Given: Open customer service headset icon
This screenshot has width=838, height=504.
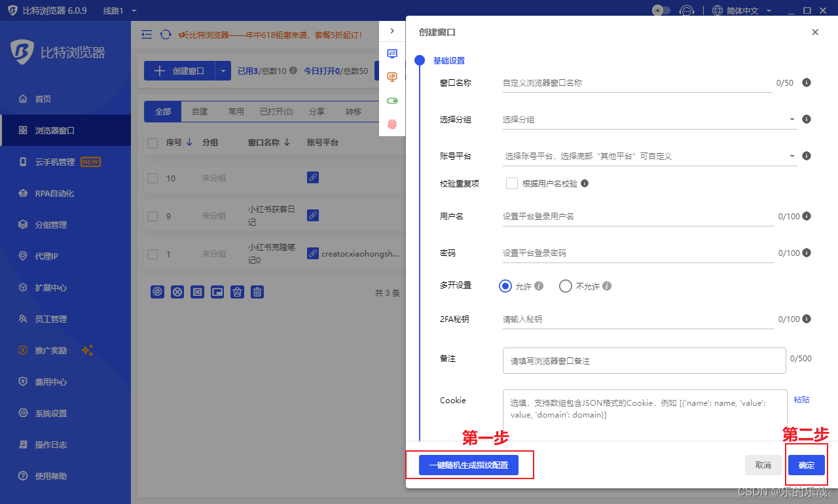Looking at the screenshot, I should pos(687,10).
